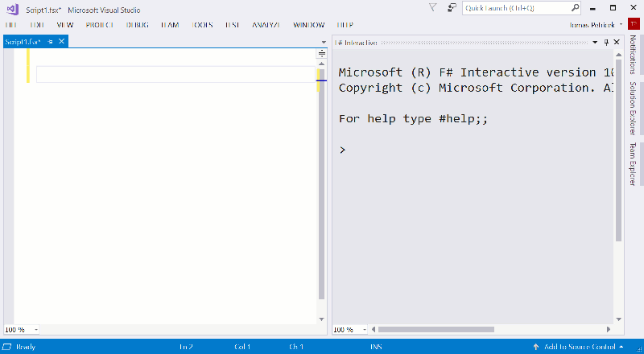Open F# Interactive window position dropdown
The height and width of the screenshot is (354, 644).
[595, 43]
